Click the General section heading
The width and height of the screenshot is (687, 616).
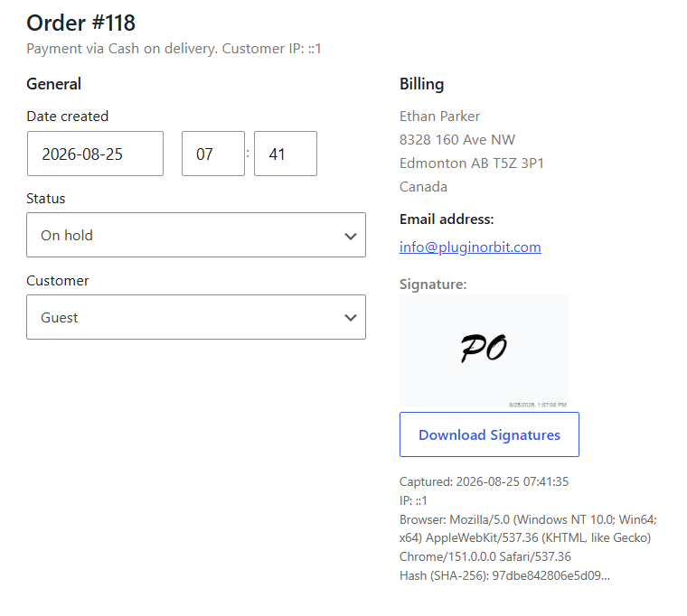[x=54, y=84]
